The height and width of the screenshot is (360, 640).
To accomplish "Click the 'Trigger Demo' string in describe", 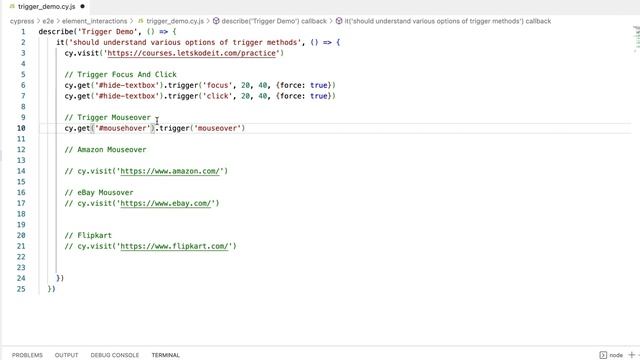I will (x=107, y=31).
